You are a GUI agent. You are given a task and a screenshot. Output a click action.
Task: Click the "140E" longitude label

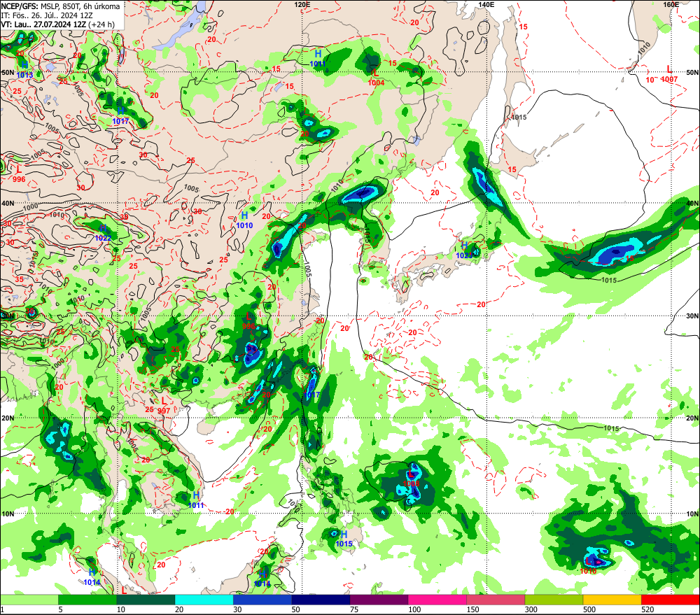pos(486,4)
